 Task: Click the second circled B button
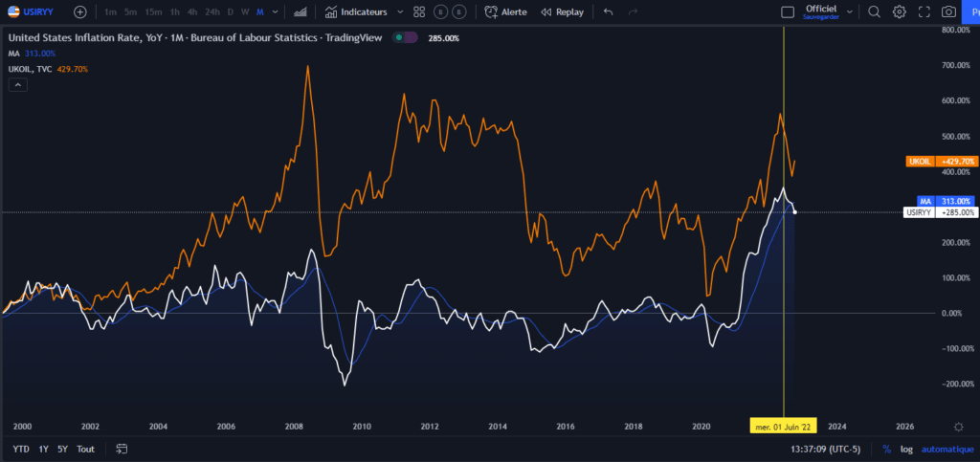pos(459,11)
